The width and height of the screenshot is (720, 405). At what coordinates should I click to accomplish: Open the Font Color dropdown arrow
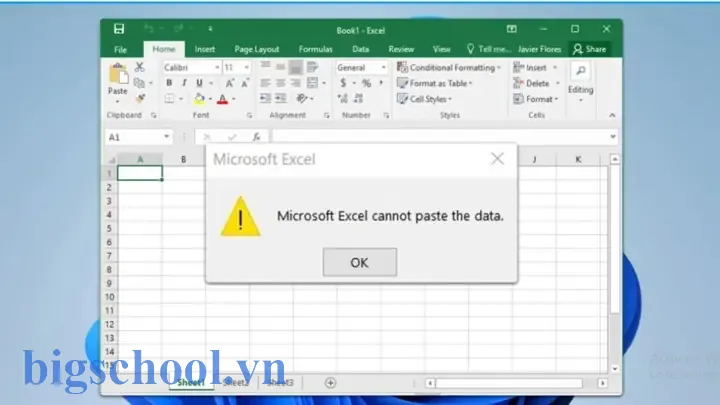coord(234,99)
